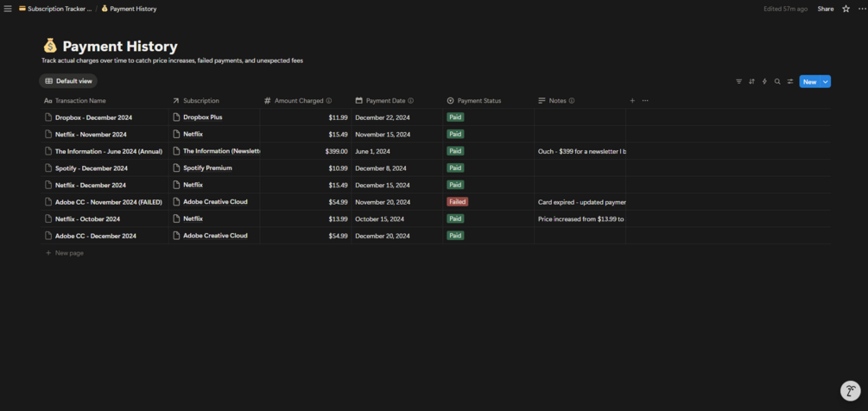868x411 pixels.
Task: Open Dropbox Plus subscription relation
Action: tap(203, 117)
